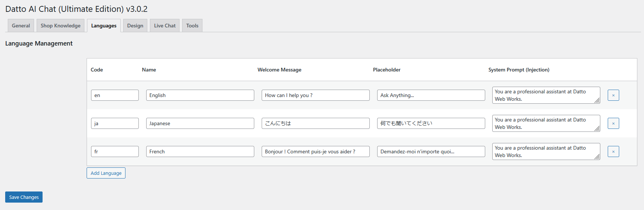Focus the 'en' language code field
Screen dimensions: 644x210
[115, 95]
